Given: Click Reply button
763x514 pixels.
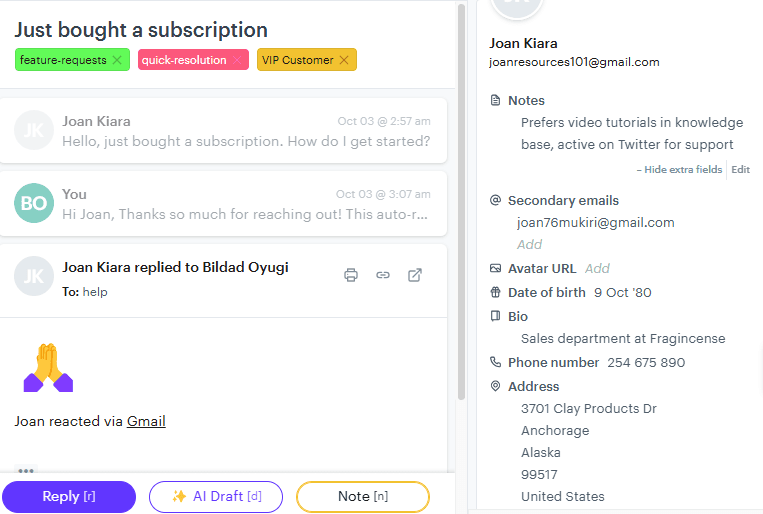Looking at the screenshot, I should [x=69, y=497].
